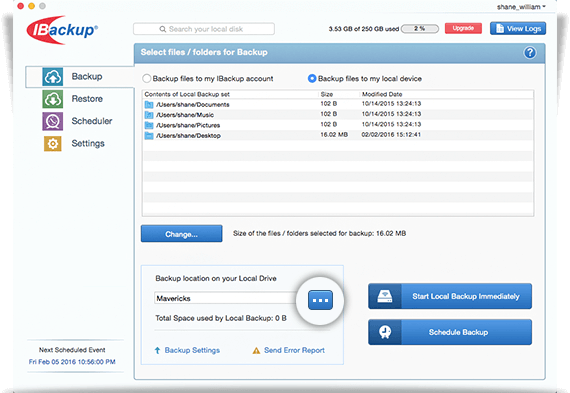The width and height of the screenshot is (570, 393).
Task: Click the Size column header
Action: [x=327, y=94]
